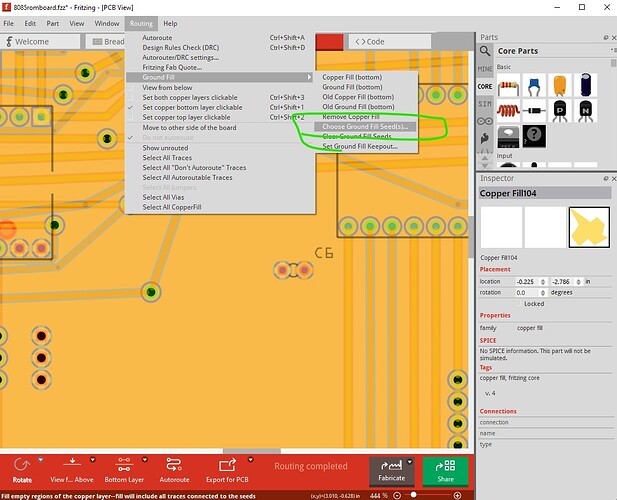Toggle the Locked checkbox in Inspector
Viewport: 617px width, 500px height.
coord(520,304)
